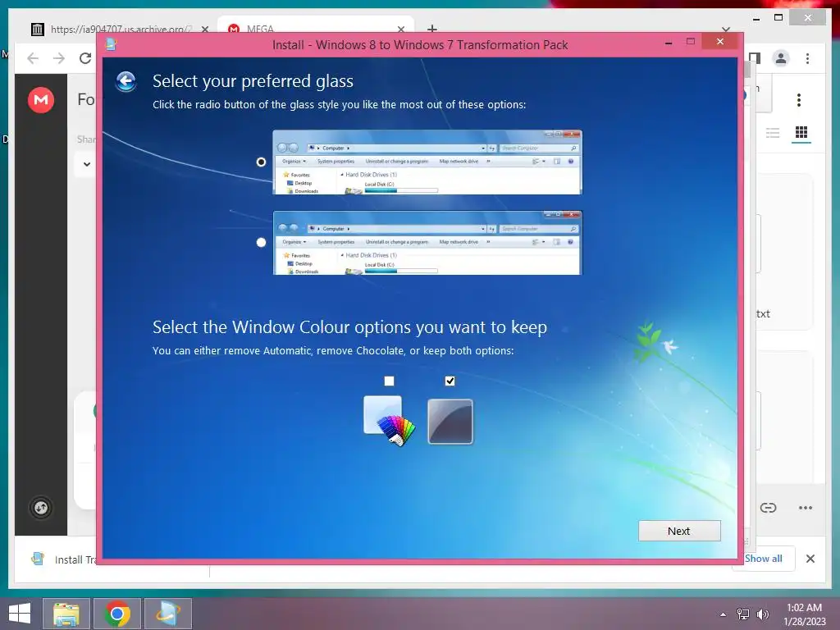The height and width of the screenshot is (630, 840).
Task: Uncheck the Chocolate window colour checkbox
Action: [x=450, y=381]
